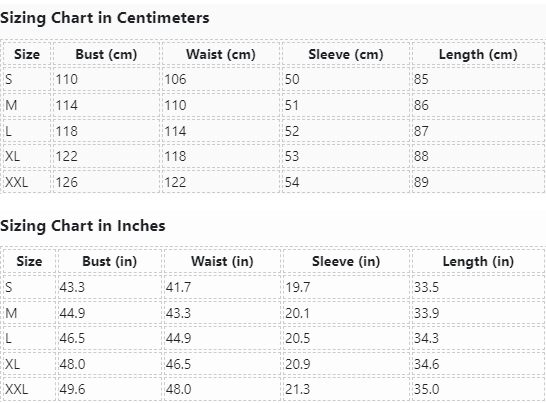Select the Waist (cm) column header
This screenshot has height=403, width=546.
click(221, 54)
